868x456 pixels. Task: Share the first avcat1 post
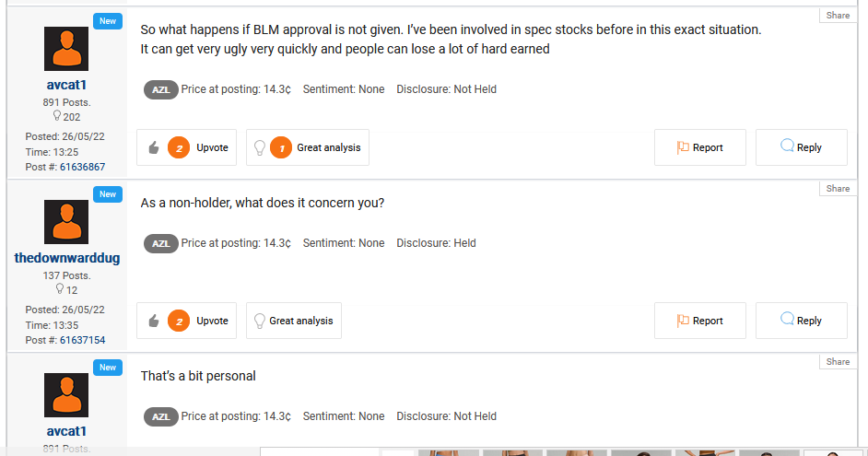click(838, 16)
